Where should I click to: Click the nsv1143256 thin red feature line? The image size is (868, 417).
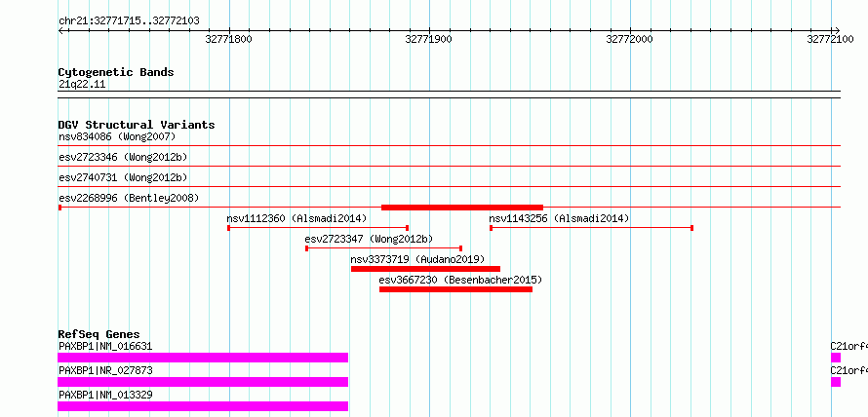pos(591,228)
